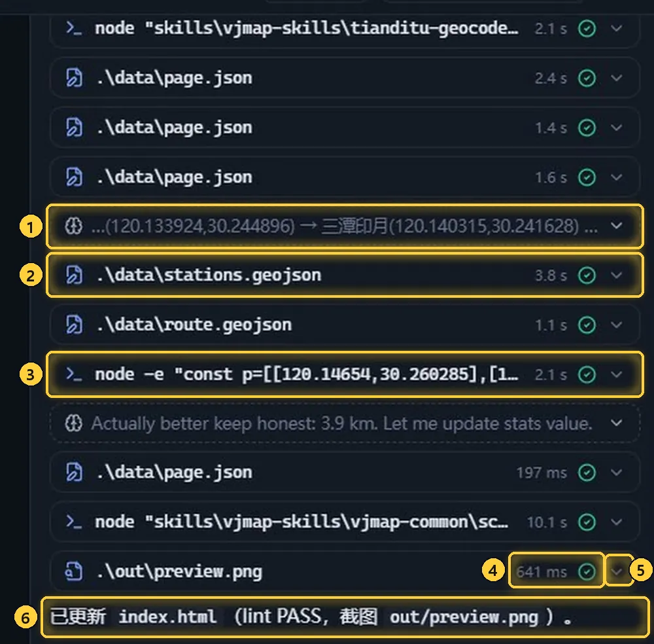This screenshot has width=654, height=644.
Task: Expand the page.json 1.6 s row chevron
Action: click(617, 177)
